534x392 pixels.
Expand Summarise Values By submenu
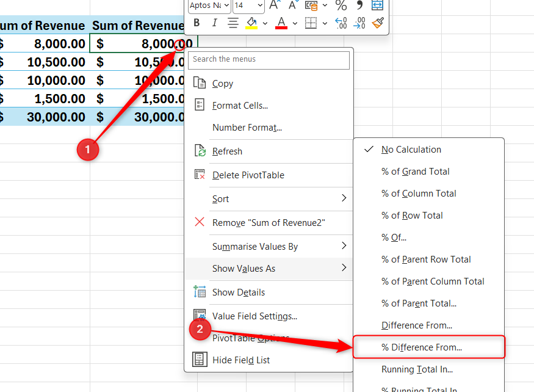269,247
